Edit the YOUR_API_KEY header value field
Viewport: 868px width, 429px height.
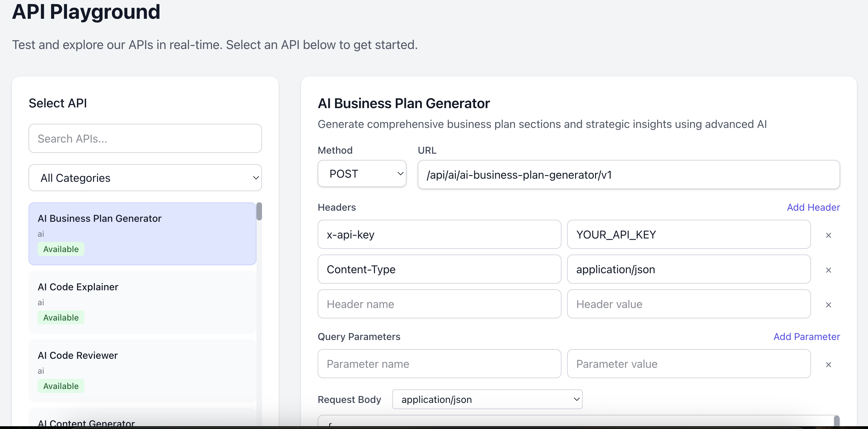coord(688,235)
